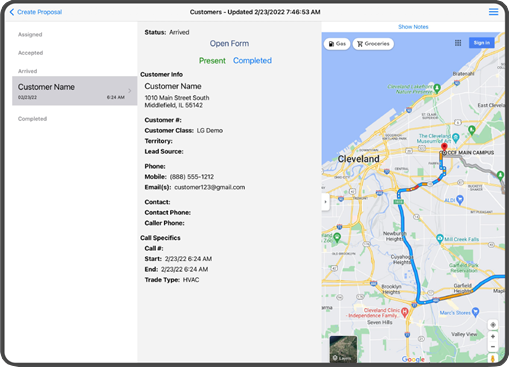Click the Cleveland Museum of Art marker
The image size is (509, 367).
click(456, 137)
